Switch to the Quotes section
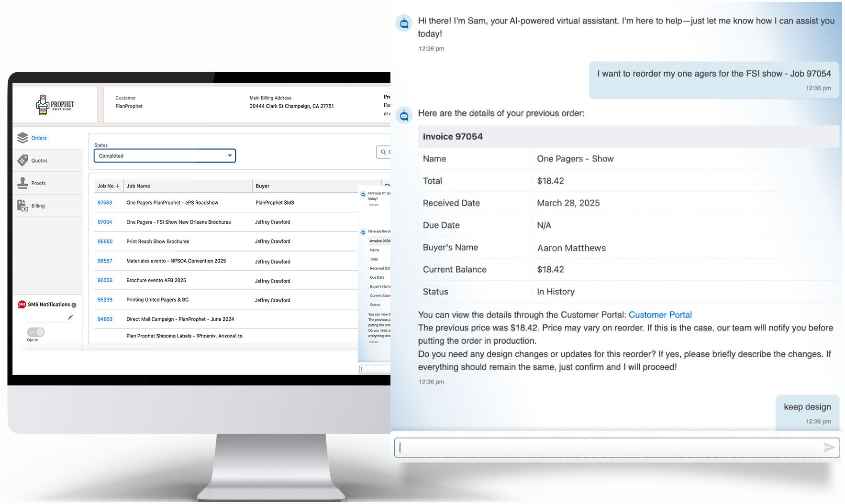Screen dimensions: 845x504 [39, 160]
